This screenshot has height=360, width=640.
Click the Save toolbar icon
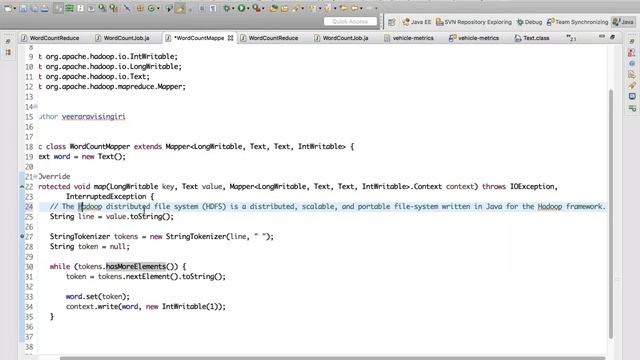click(23, 8)
